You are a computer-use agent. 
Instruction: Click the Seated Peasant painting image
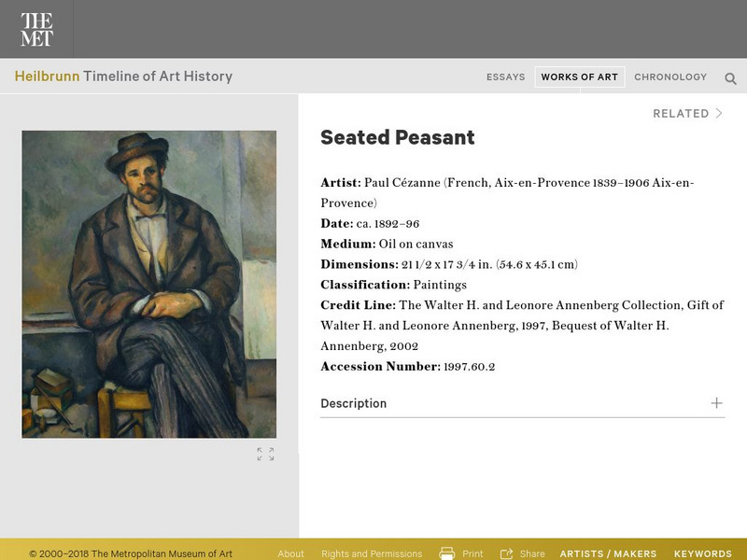(x=148, y=284)
